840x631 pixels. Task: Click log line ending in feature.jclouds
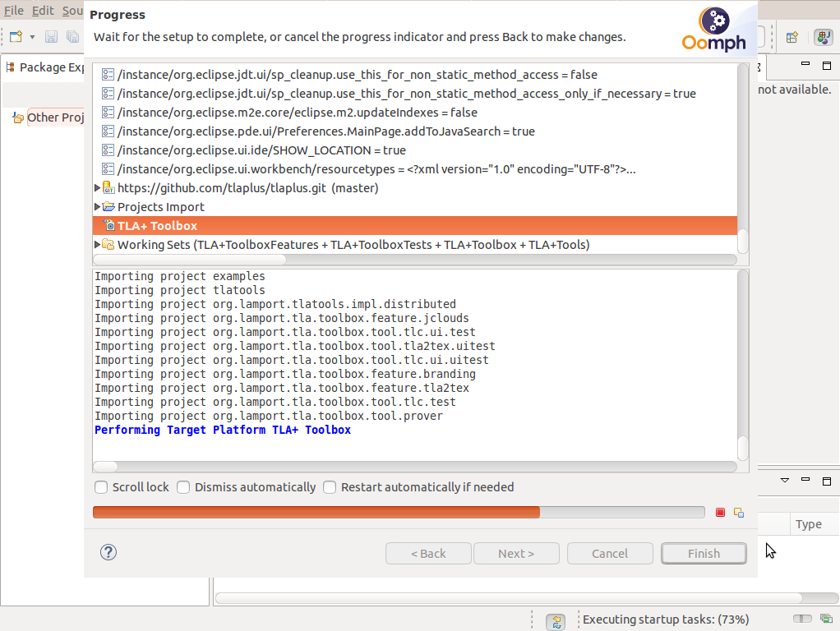pos(282,318)
